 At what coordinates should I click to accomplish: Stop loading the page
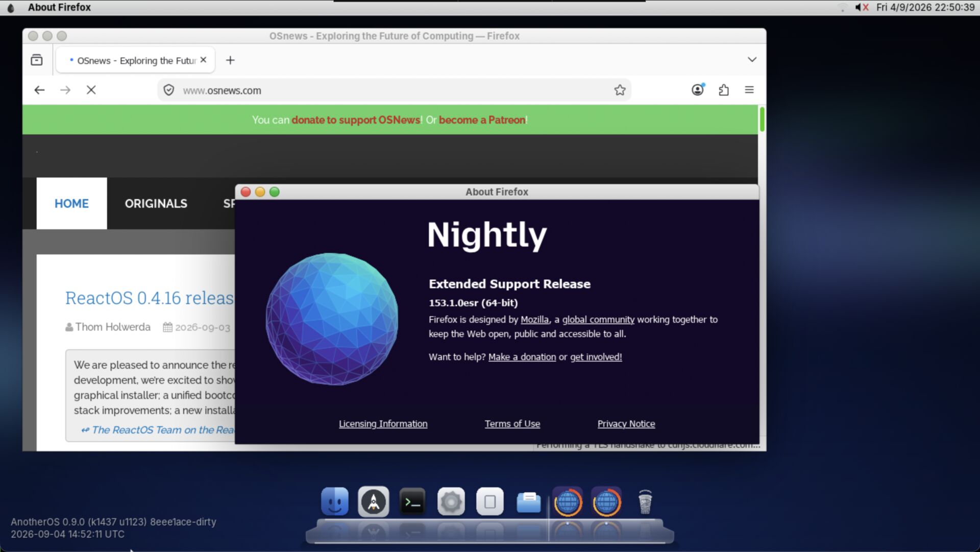coord(91,90)
